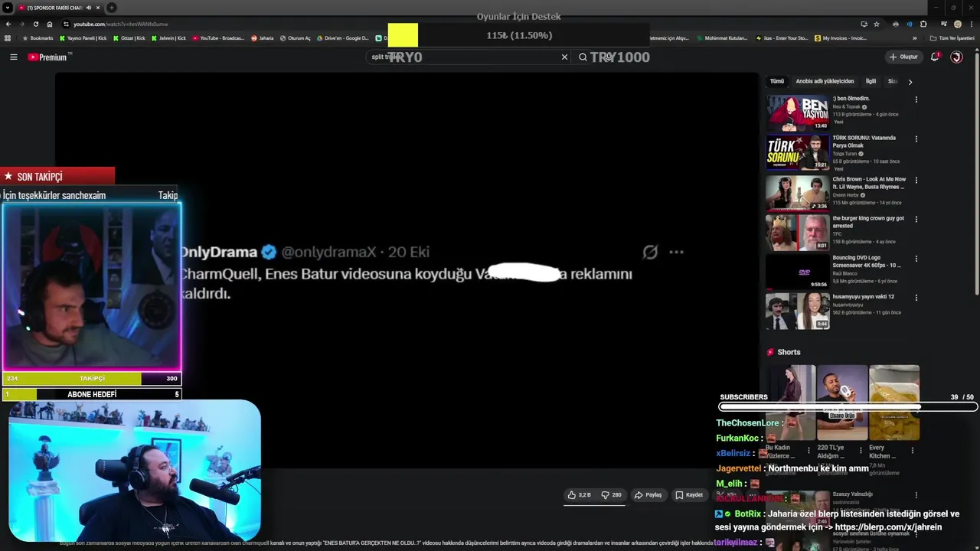
Task: Open the YouTube hamburger guide menu
Action: coord(13,57)
